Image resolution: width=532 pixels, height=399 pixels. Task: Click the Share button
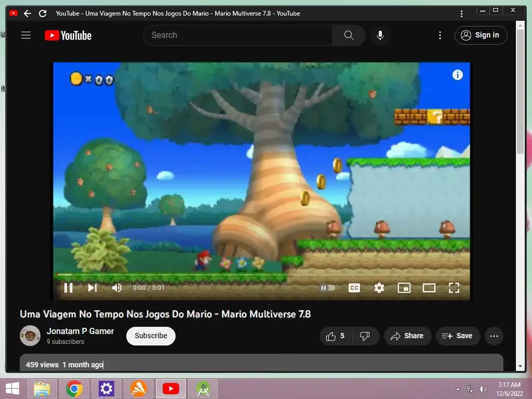[x=407, y=336]
